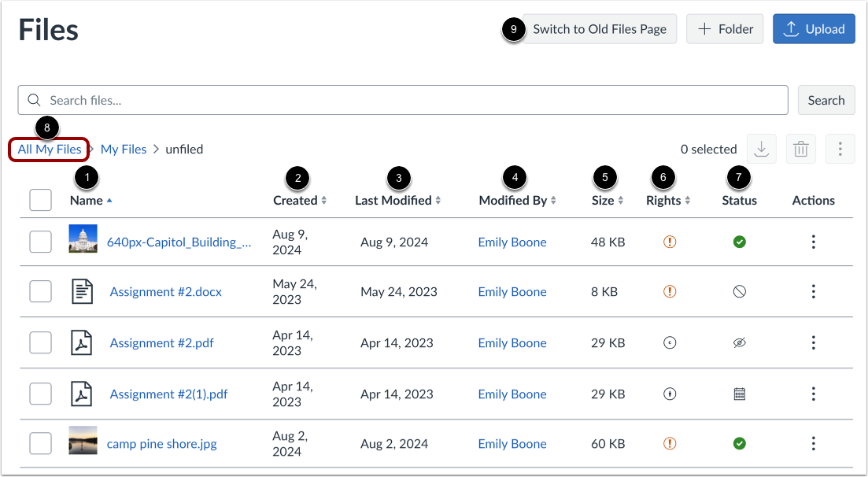Open the bulk actions three-dot menu
The width and height of the screenshot is (868, 477).
[x=840, y=149]
